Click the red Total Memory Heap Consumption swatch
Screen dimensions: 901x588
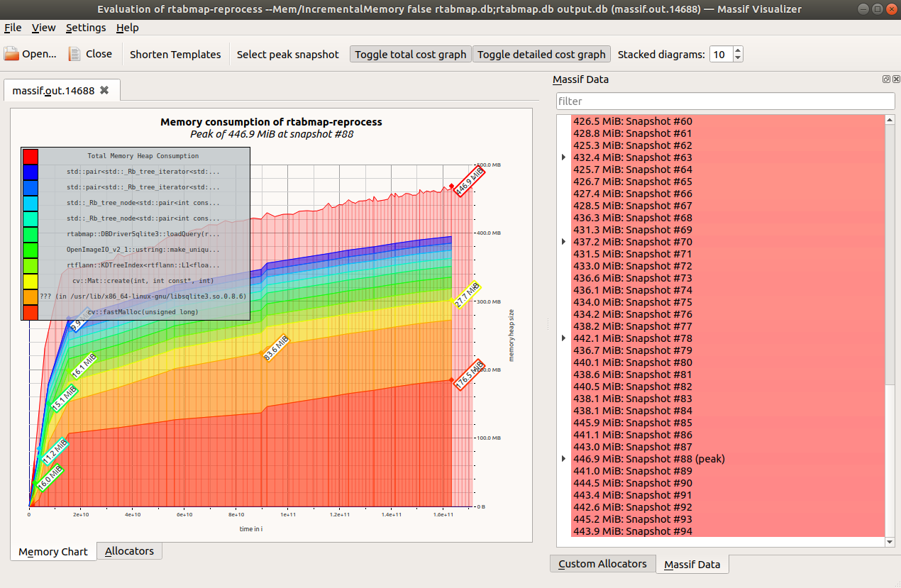tap(30, 155)
